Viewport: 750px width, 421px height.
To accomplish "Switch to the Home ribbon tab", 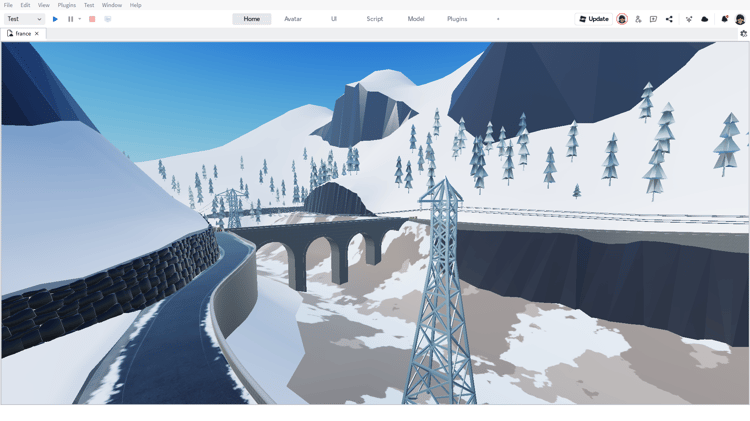I will (252, 19).
